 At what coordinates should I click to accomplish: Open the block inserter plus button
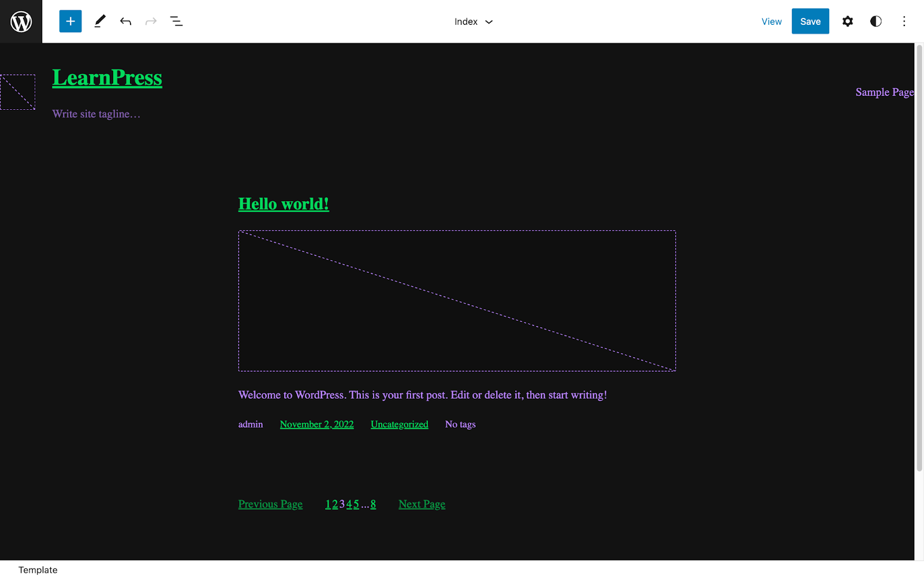click(x=70, y=21)
